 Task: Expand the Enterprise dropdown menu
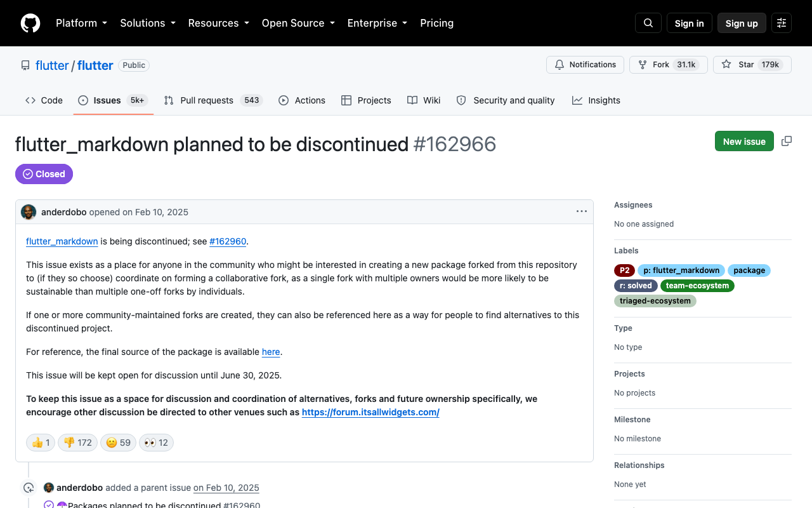point(377,23)
